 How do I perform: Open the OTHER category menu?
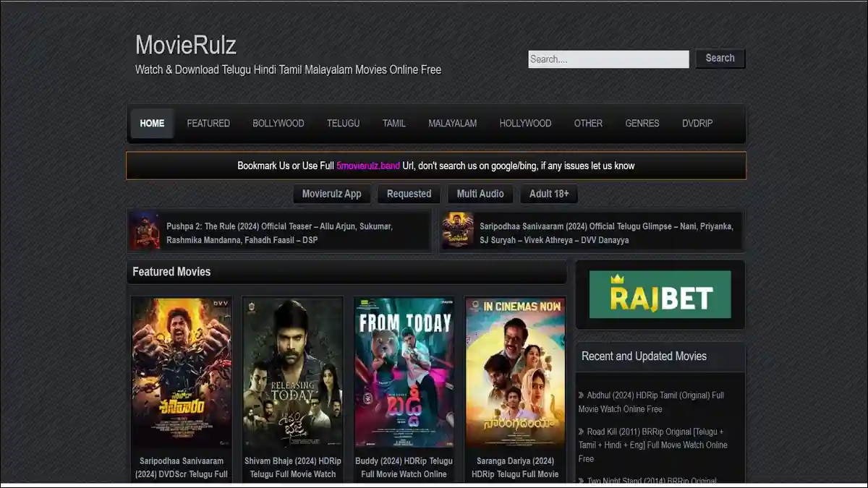(x=588, y=123)
